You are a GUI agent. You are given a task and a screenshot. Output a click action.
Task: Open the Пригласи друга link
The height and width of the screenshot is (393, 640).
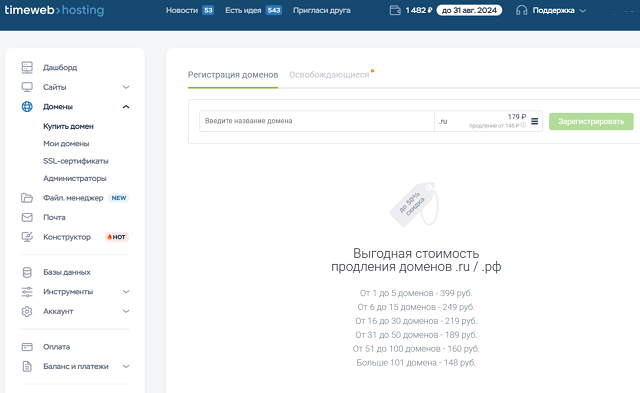[x=322, y=10]
